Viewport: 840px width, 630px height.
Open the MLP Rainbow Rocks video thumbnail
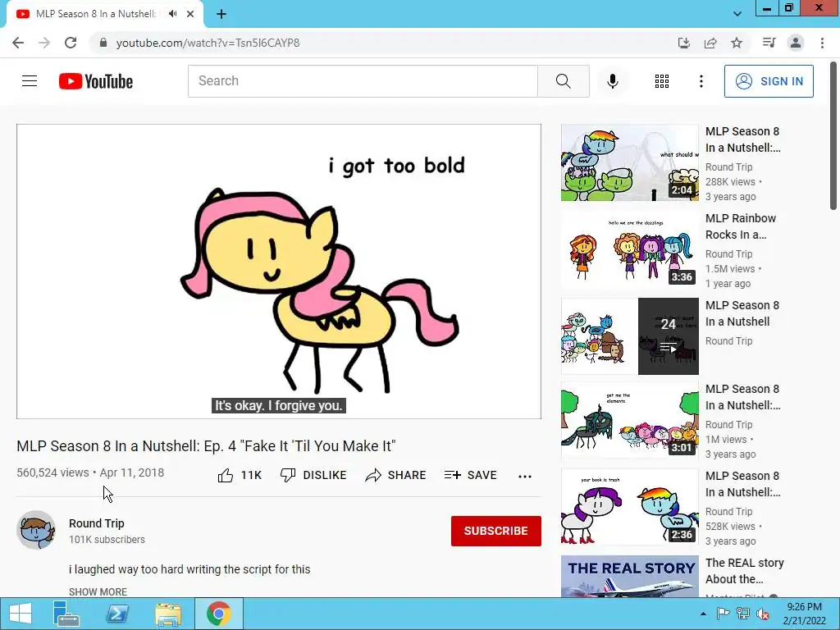[629, 249]
